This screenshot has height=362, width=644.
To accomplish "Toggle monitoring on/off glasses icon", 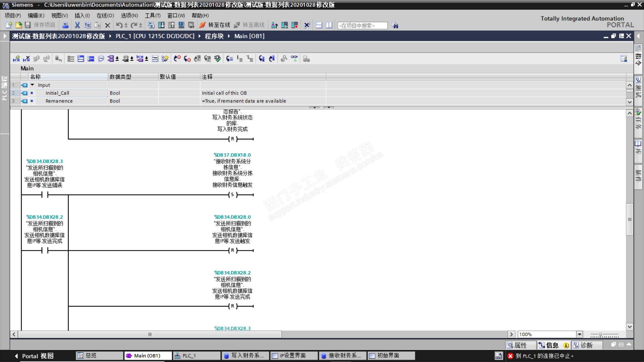I will pyautogui.click(x=294, y=59).
